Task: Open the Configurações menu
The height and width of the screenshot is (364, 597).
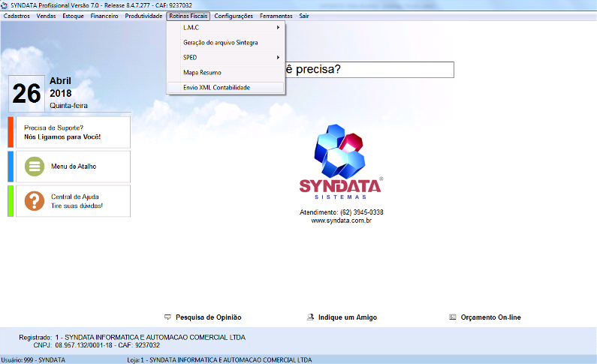Action: (x=234, y=16)
